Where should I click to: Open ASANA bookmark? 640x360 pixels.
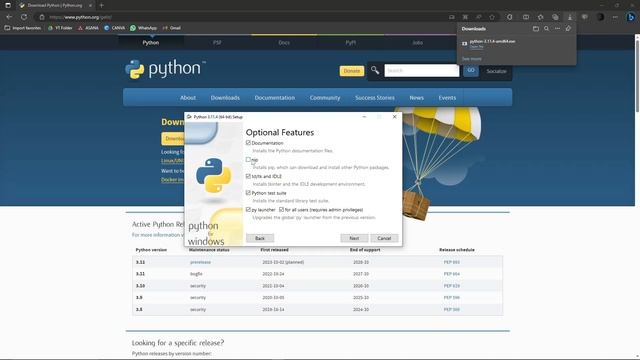(88, 28)
